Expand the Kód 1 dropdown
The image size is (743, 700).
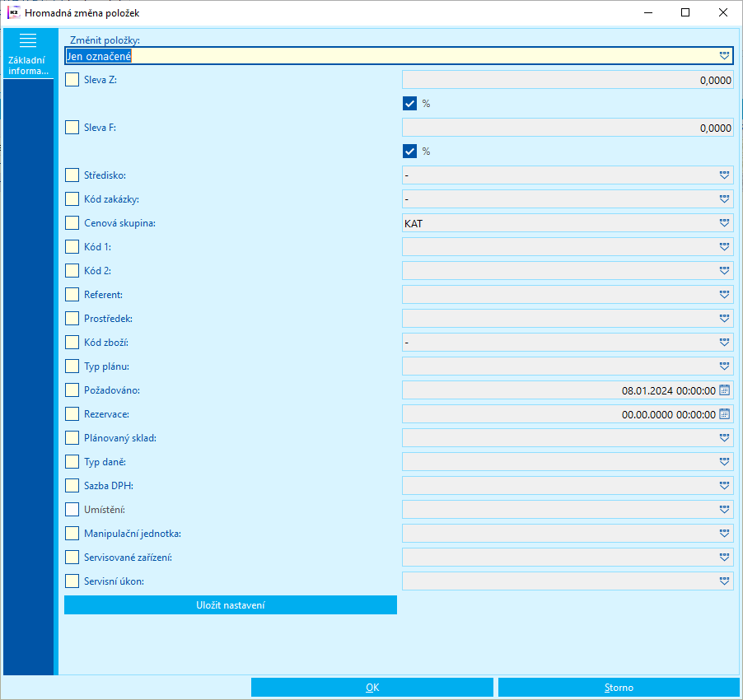click(724, 247)
